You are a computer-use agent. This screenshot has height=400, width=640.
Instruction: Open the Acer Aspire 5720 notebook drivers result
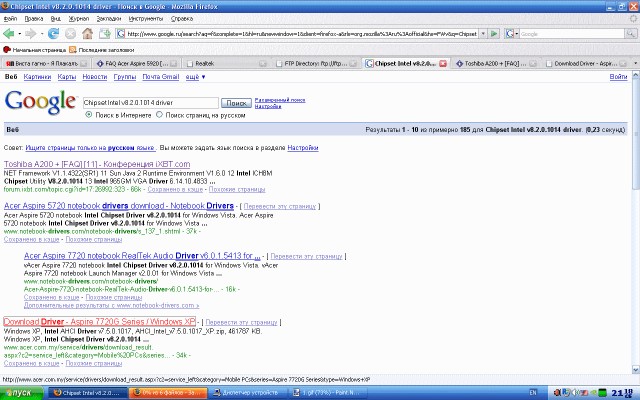click(118, 206)
